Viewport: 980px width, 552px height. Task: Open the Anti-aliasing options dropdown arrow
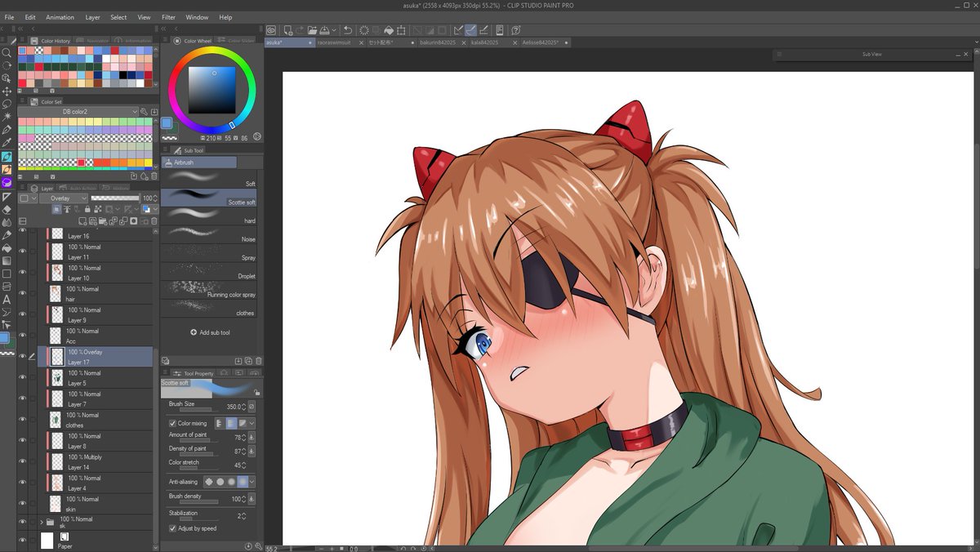[252, 481]
